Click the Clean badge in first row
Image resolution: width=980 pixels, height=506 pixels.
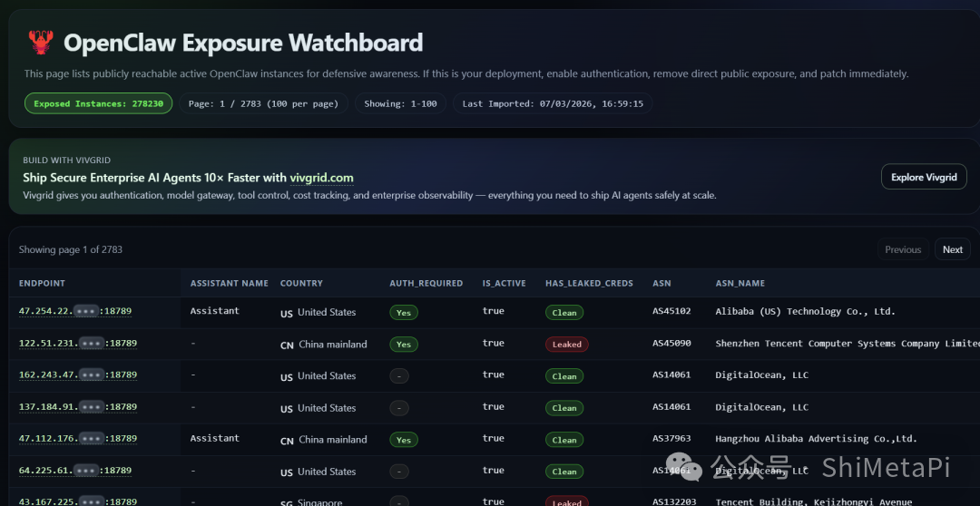564,312
